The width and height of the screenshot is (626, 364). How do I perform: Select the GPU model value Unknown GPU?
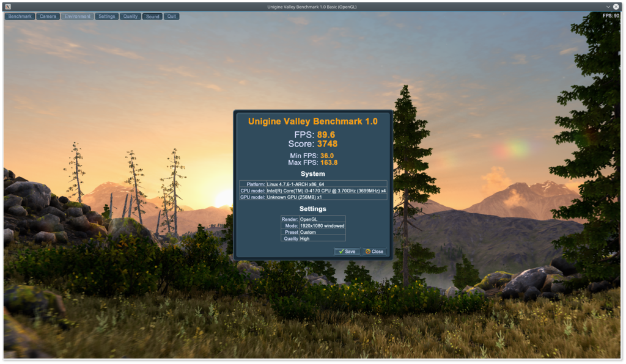click(x=294, y=197)
